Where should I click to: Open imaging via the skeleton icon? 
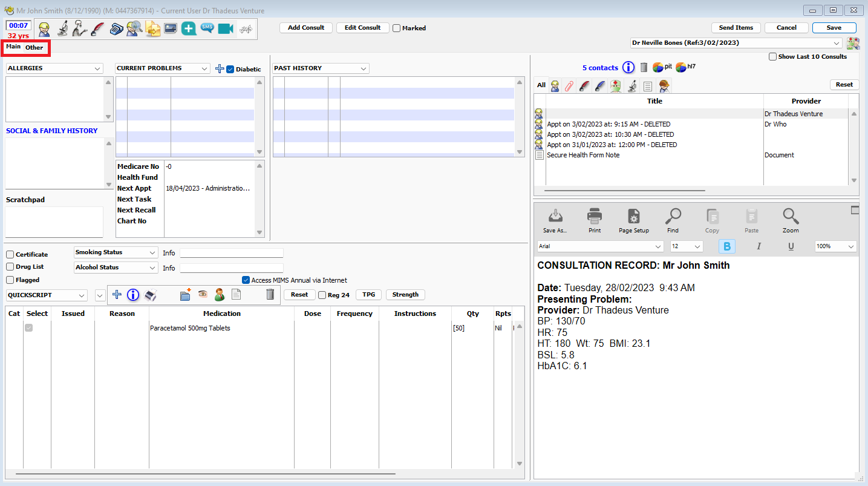pos(79,28)
